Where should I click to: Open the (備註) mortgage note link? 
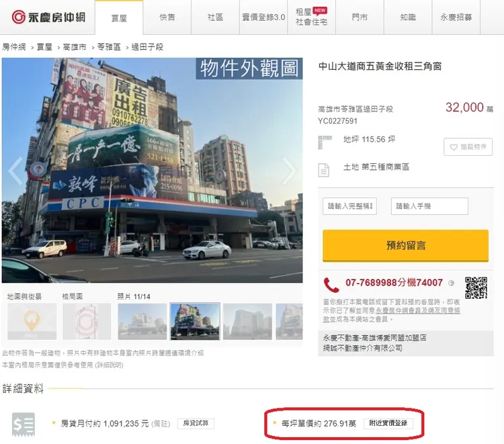click(x=161, y=424)
